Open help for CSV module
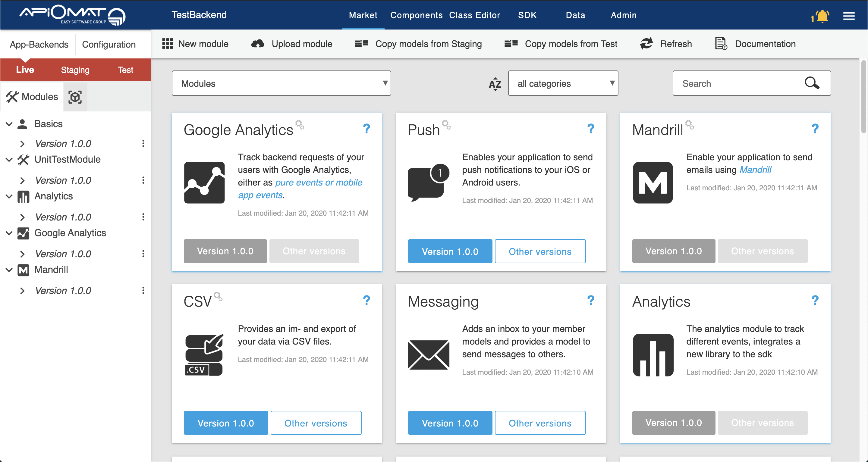 (366, 300)
